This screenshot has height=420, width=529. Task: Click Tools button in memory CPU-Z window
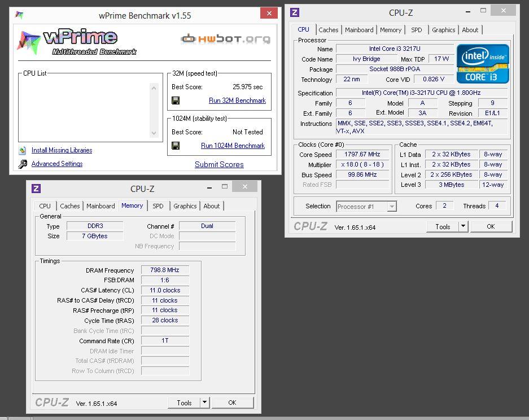coord(184,403)
